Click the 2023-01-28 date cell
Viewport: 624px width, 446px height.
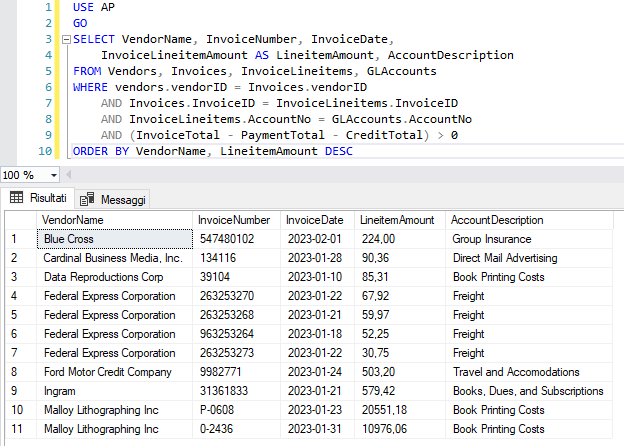(318, 258)
